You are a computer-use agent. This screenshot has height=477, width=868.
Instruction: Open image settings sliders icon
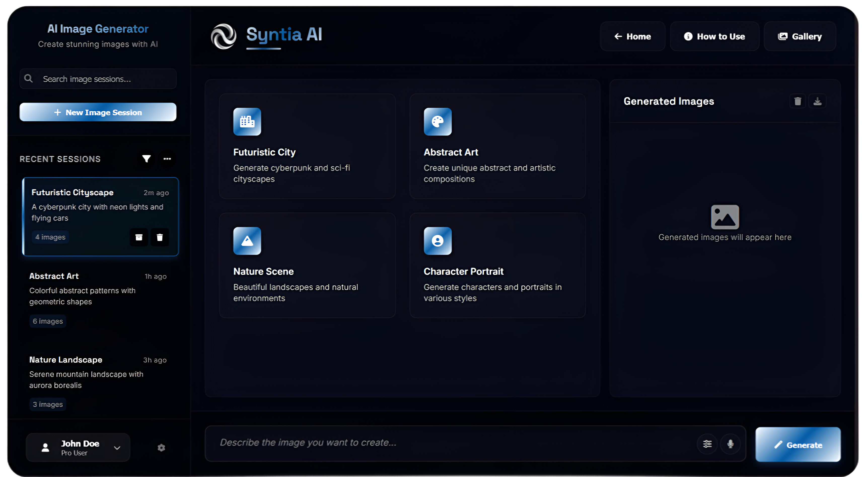707,444
